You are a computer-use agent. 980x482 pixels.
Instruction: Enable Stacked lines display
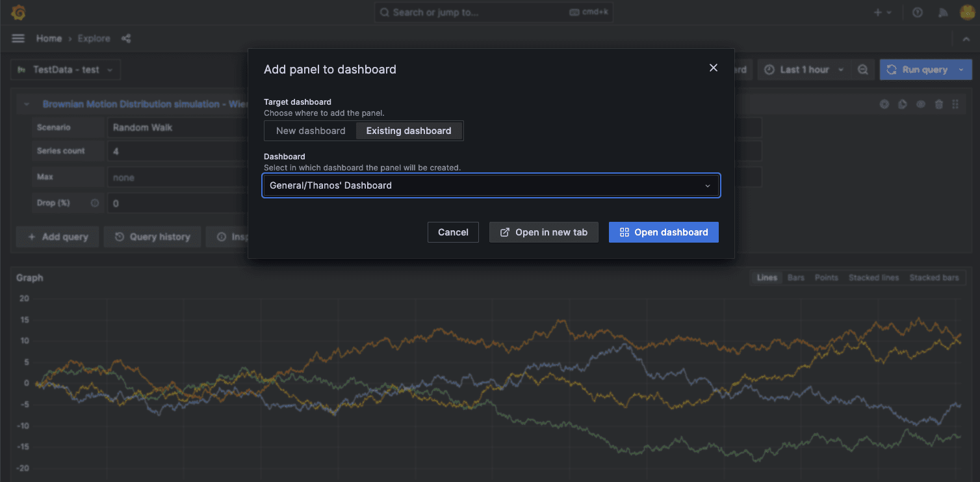tap(873, 277)
